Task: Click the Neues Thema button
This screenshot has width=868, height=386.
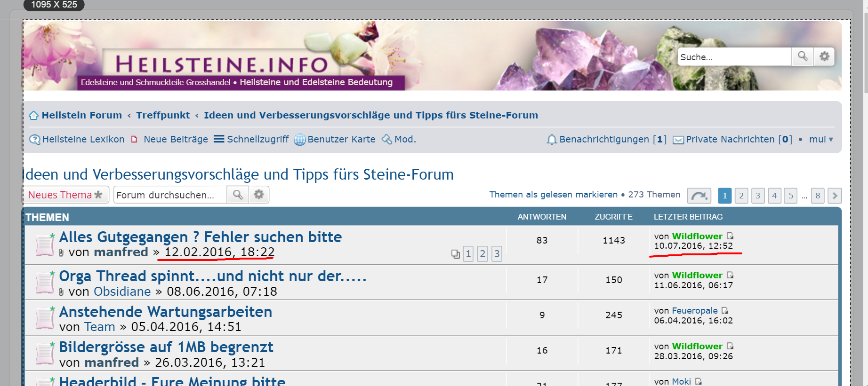Action: [65, 195]
